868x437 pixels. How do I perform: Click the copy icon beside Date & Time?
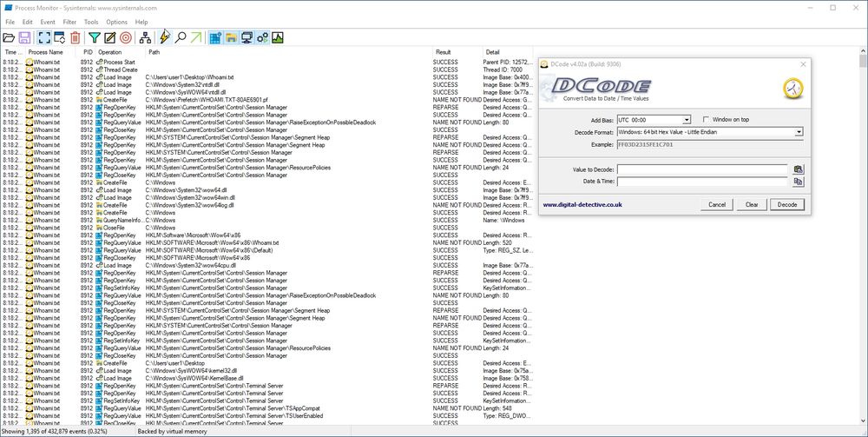798,181
